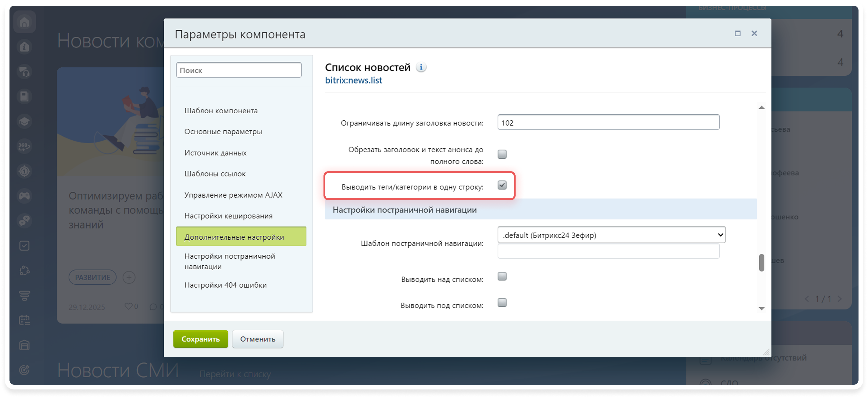Click the calendar icon in sidebar
The height and width of the screenshot is (398, 868).
(x=24, y=320)
